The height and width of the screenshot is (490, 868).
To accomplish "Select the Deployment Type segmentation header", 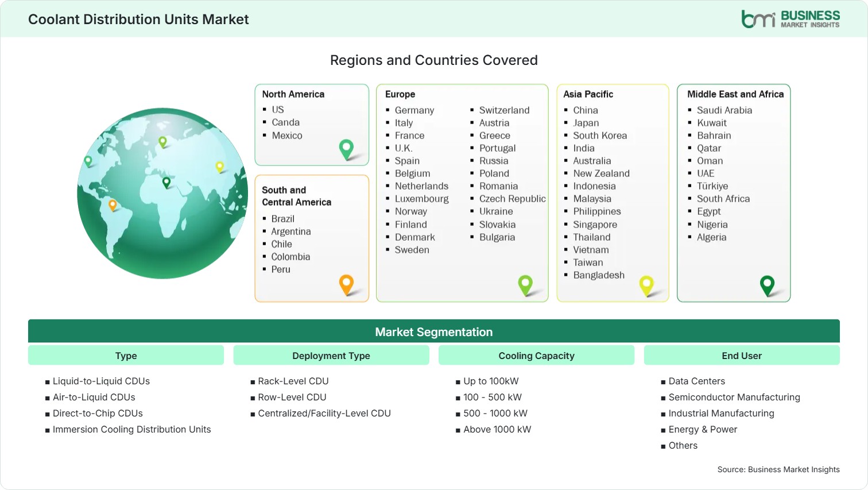I will [331, 356].
